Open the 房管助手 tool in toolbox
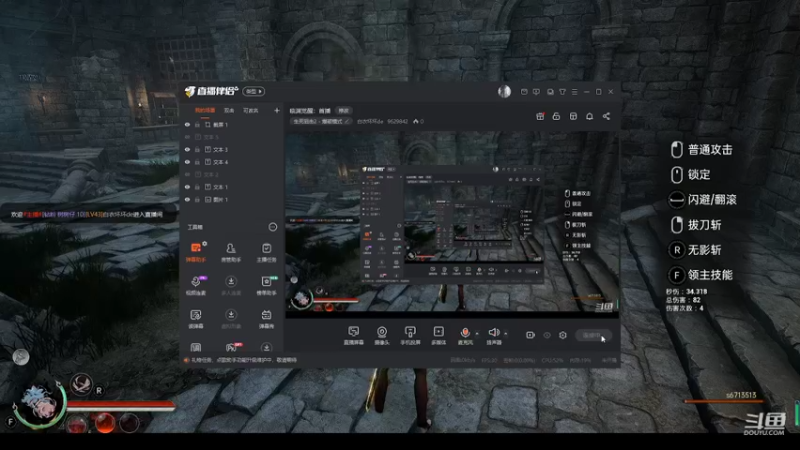This screenshot has width=800, height=450. [231, 252]
